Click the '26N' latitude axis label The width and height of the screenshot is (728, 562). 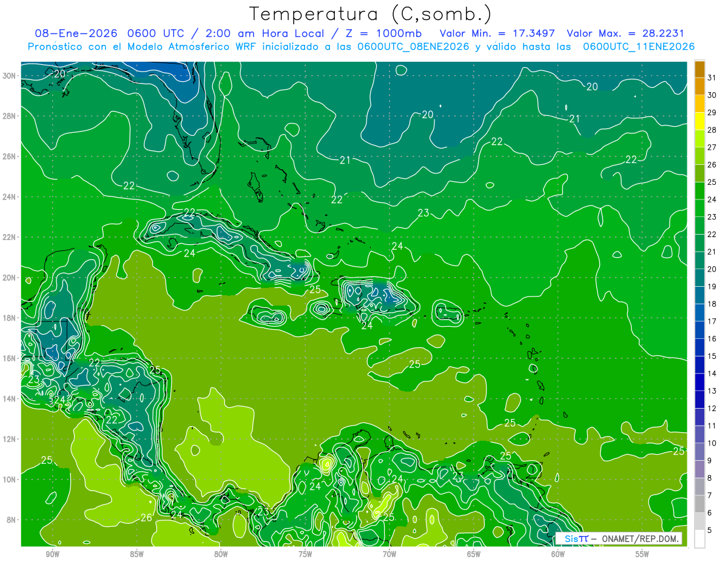(8, 156)
